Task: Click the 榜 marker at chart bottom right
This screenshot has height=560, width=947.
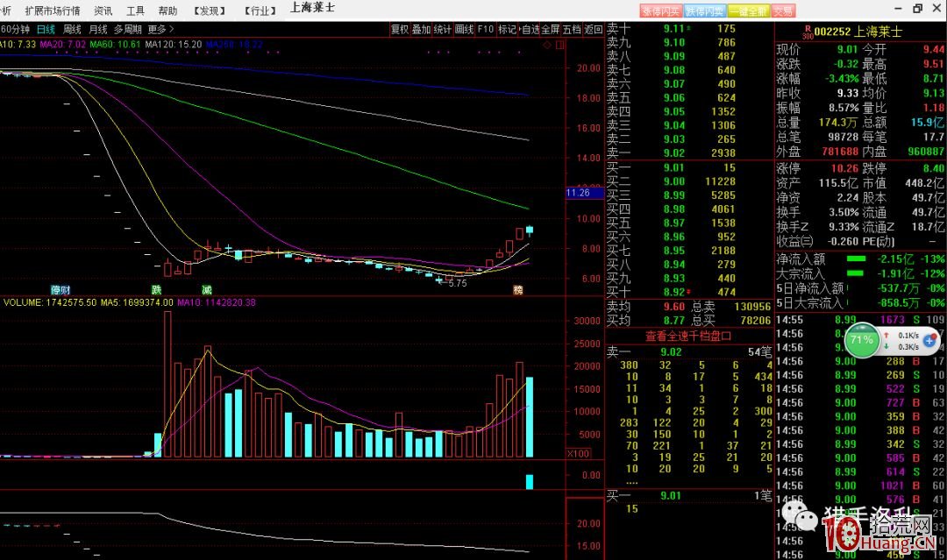Action: click(518, 289)
